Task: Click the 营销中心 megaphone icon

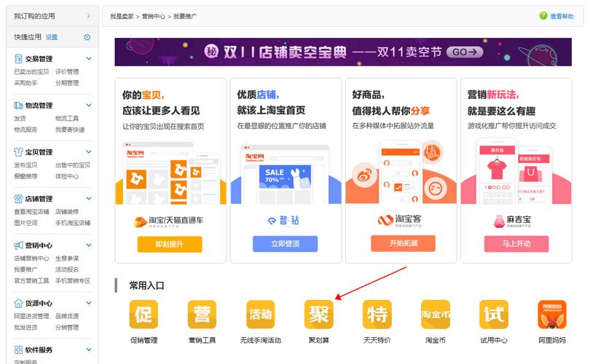Action: tap(18, 245)
